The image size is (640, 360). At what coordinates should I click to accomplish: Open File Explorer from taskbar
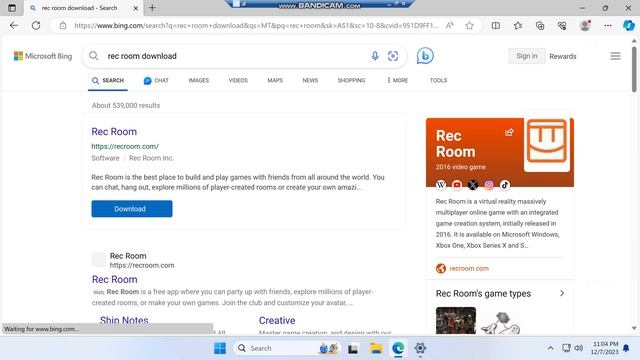(376, 348)
